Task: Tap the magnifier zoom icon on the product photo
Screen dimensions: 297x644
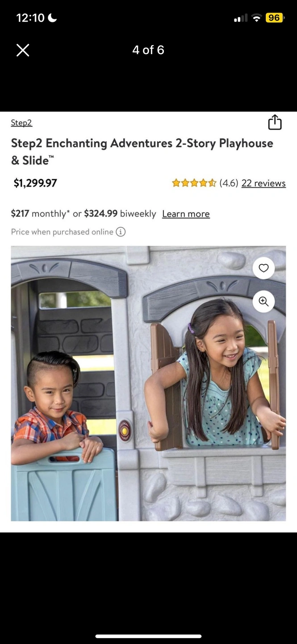Action: 264,301
